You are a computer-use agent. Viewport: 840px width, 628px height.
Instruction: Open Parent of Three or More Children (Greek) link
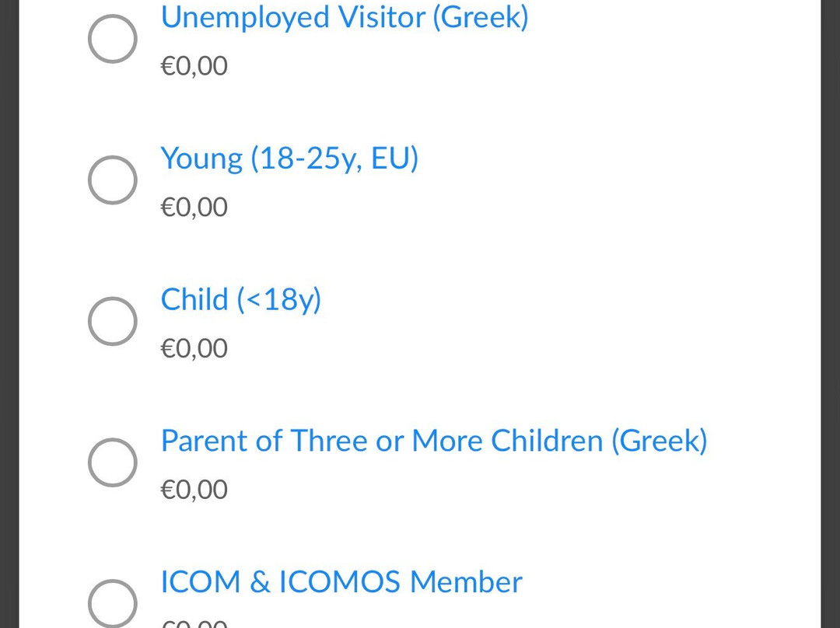pyautogui.click(x=434, y=441)
